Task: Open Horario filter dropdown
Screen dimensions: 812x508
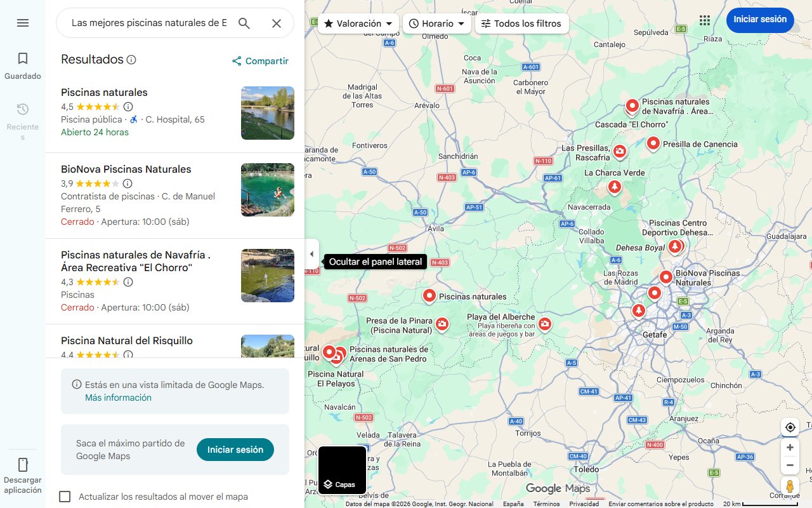Action: 437,23
